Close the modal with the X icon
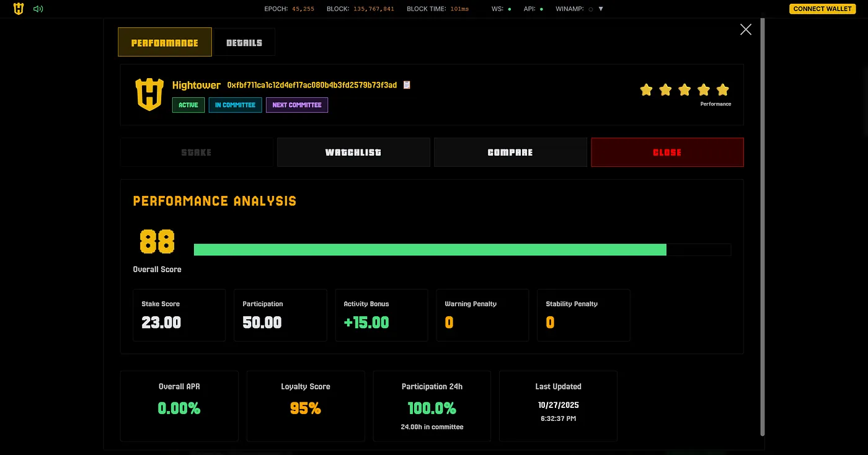The image size is (868, 455). click(x=745, y=30)
